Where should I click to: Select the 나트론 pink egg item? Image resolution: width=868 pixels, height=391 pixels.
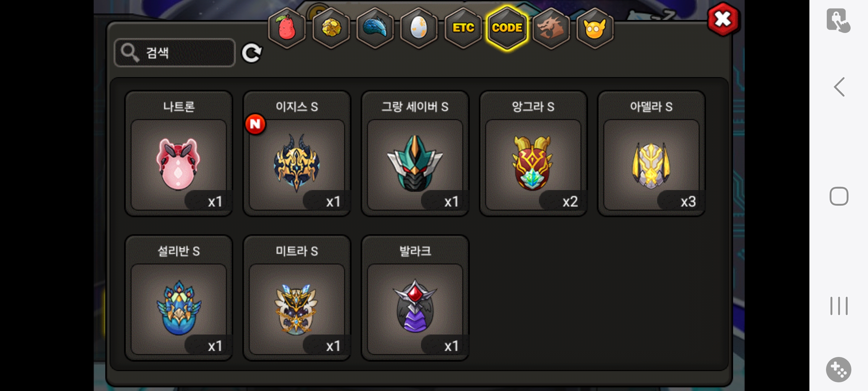pyautogui.click(x=179, y=154)
